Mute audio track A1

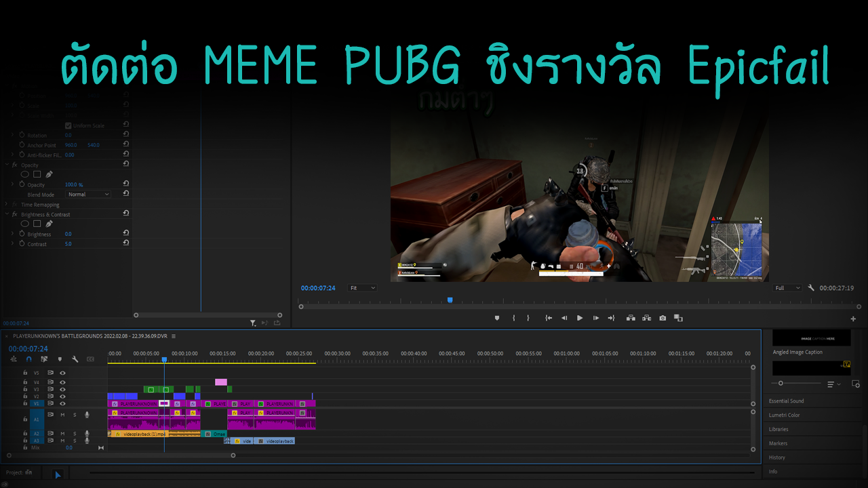point(62,415)
